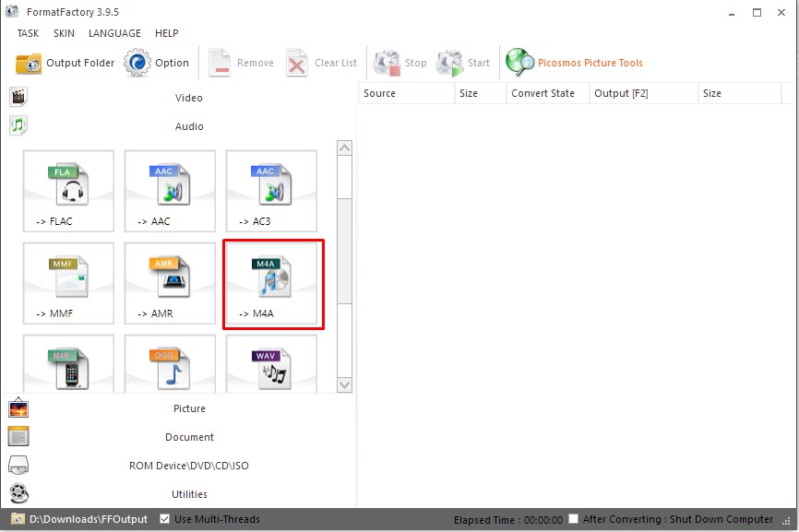Select the M4R ringtone conversion icon
The image size is (799, 532).
[68, 364]
